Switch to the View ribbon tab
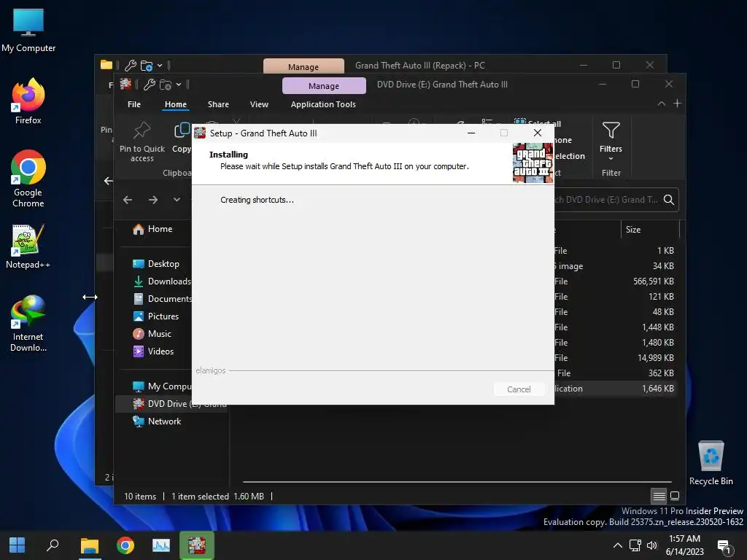The width and height of the screenshot is (747, 560). [259, 104]
